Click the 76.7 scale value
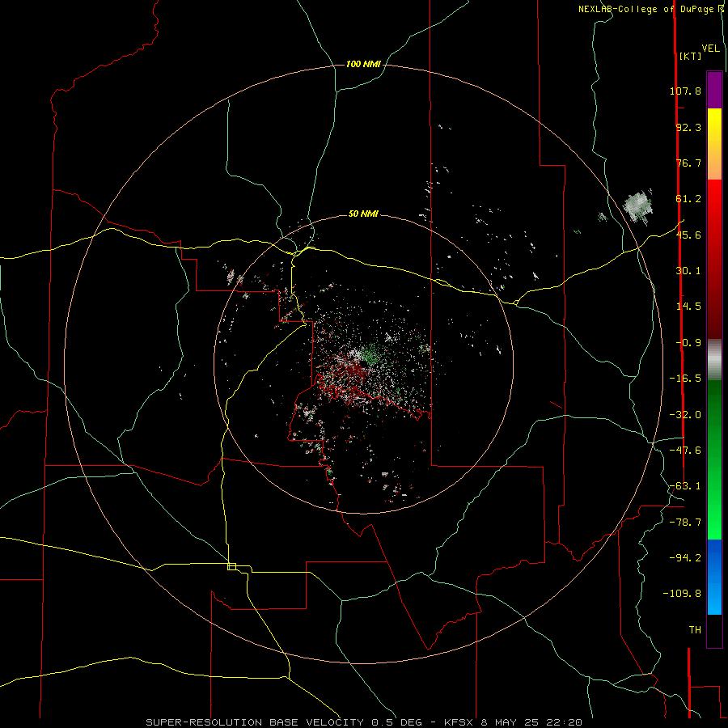Screen dimensions: 728x728 point(688,163)
